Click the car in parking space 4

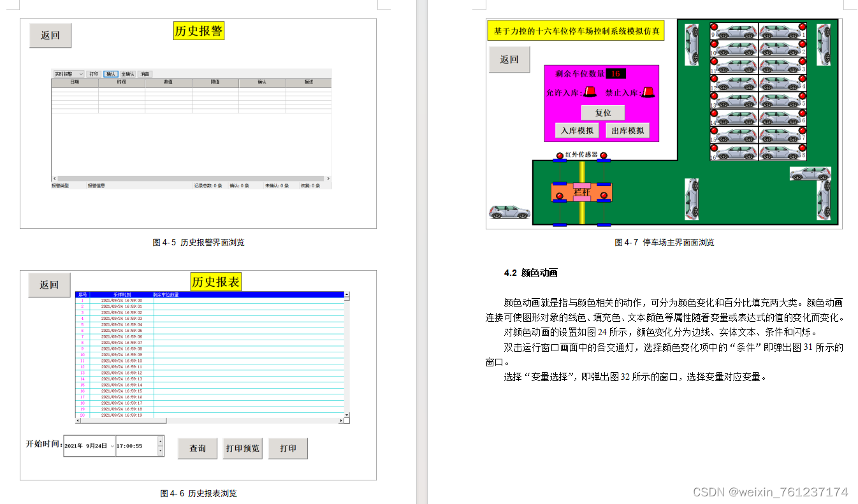779,83
